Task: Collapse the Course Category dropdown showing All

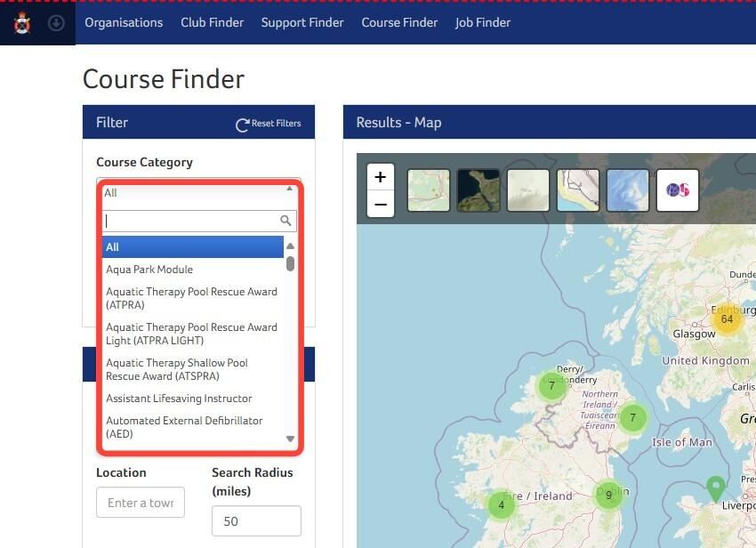Action: click(x=198, y=192)
